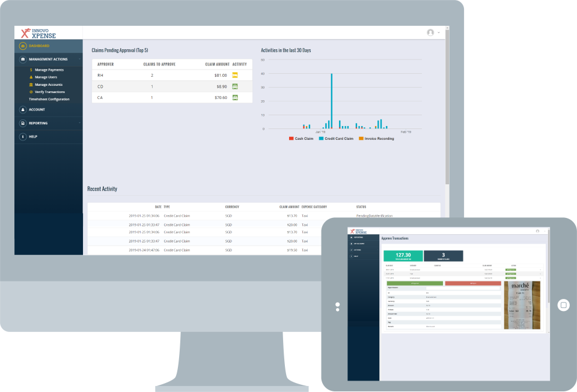The height and width of the screenshot is (392, 577).
Task: Click the wide red Reject button on tablet
Action: pyautogui.click(x=473, y=283)
